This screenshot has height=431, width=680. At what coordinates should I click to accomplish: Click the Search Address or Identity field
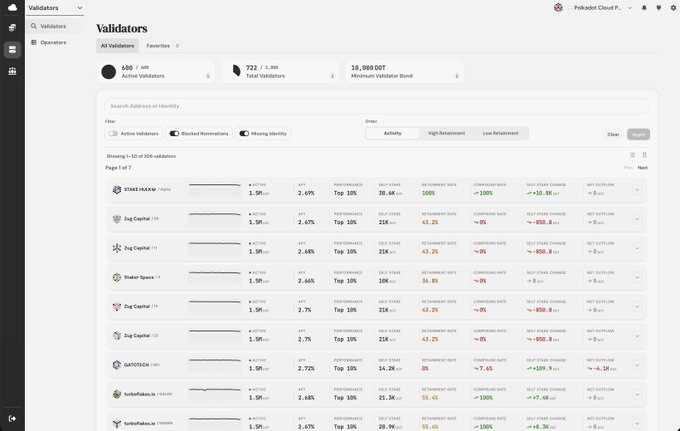click(377, 106)
